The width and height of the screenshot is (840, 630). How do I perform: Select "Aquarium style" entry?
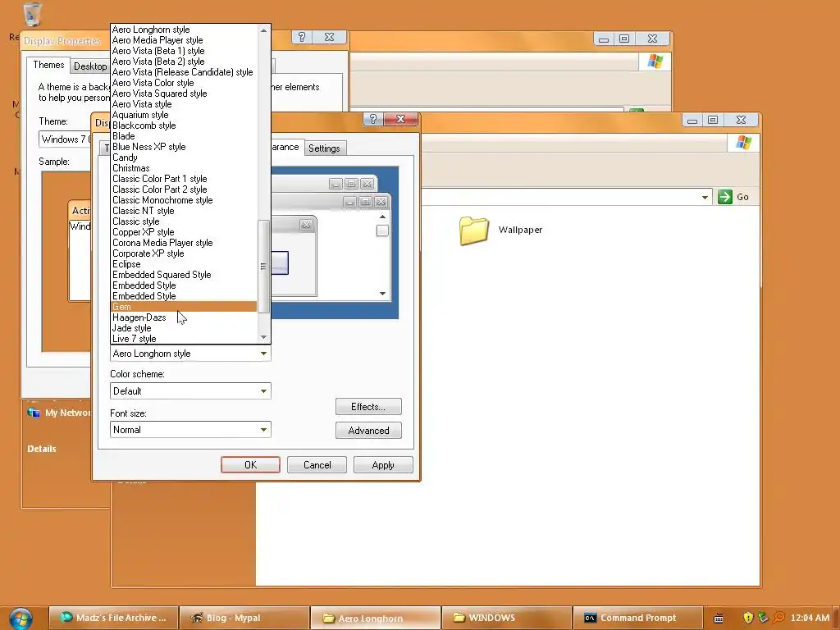183,115
